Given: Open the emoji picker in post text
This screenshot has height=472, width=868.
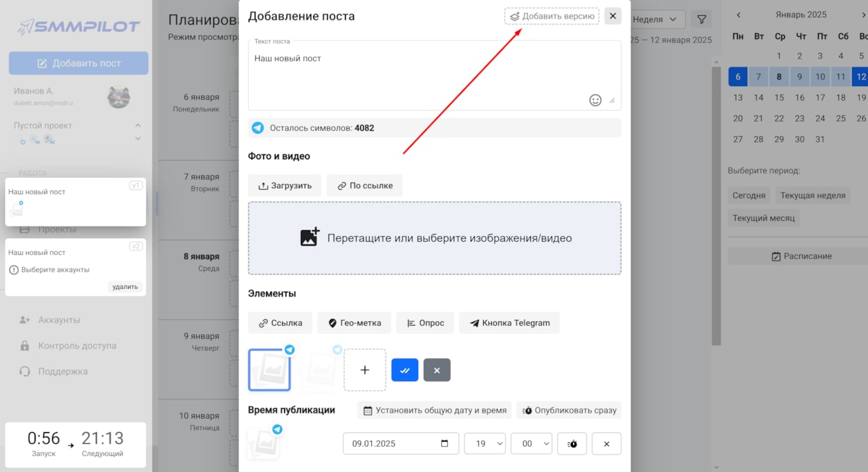Looking at the screenshot, I should pos(595,100).
